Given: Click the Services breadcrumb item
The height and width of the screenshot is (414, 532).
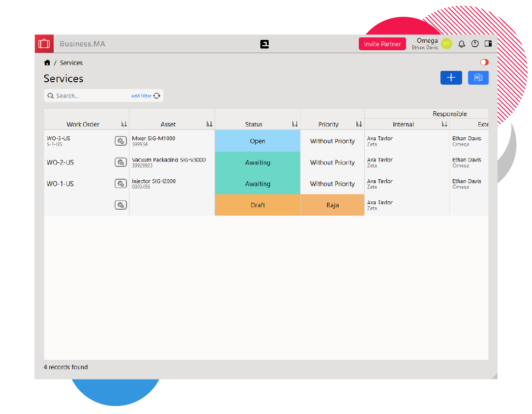Looking at the screenshot, I should point(71,63).
